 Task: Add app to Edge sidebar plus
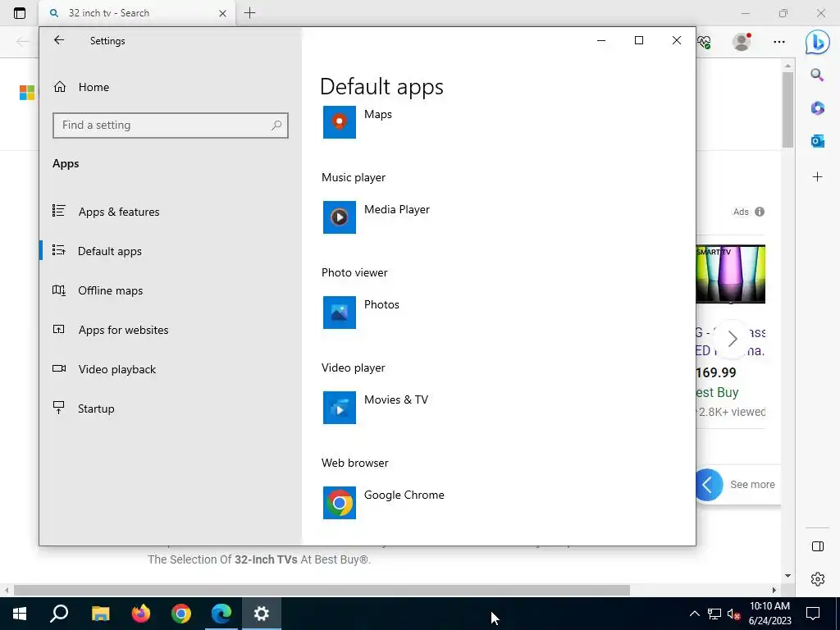(817, 177)
